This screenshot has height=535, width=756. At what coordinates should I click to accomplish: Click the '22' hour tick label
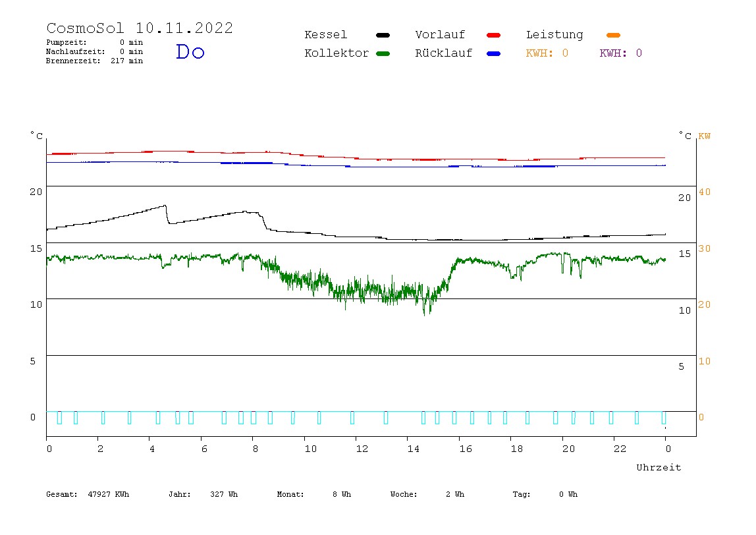(x=620, y=449)
